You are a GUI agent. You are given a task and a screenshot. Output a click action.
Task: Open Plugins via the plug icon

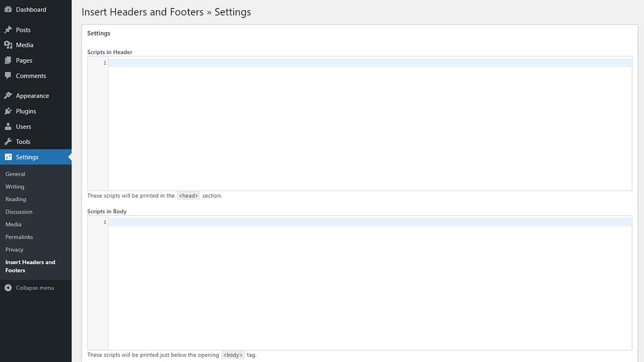tap(8, 111)
